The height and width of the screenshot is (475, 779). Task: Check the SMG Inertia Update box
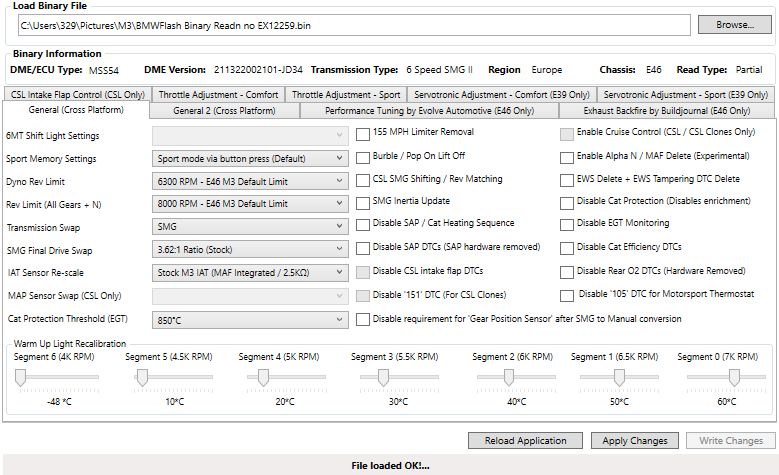[x=363, y=203]
